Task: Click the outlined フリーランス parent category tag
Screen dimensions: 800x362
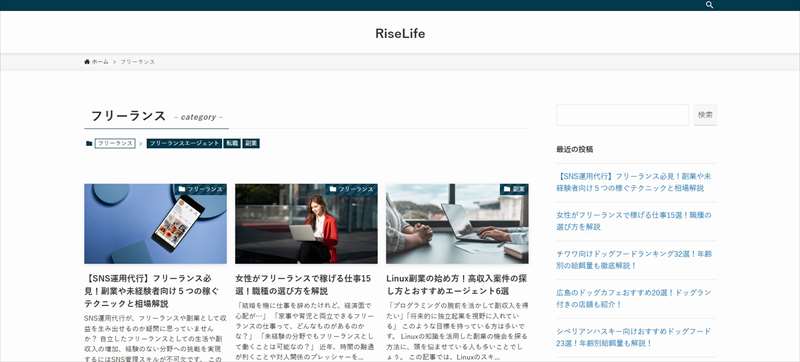Action: point(115,144)
